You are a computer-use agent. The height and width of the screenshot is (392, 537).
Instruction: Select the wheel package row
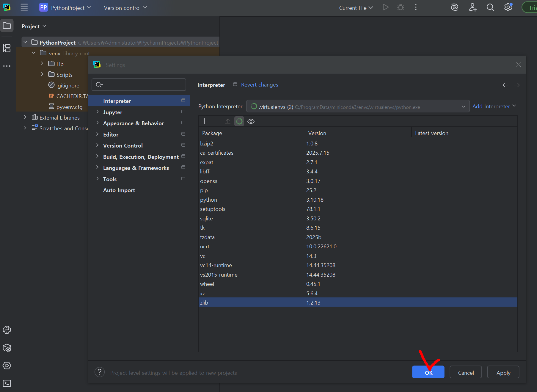358,284
